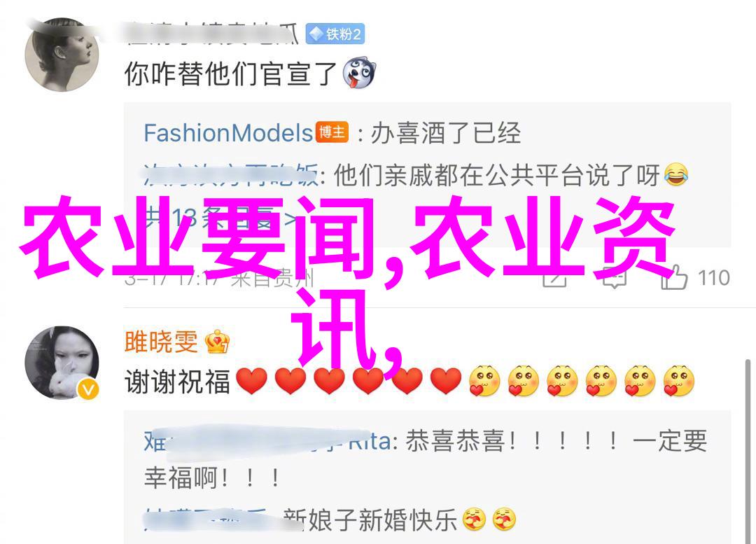Select the comment text 你咋替他们官宣了
756x544 pixels.
pyautogui.click(x=230, y=74)
